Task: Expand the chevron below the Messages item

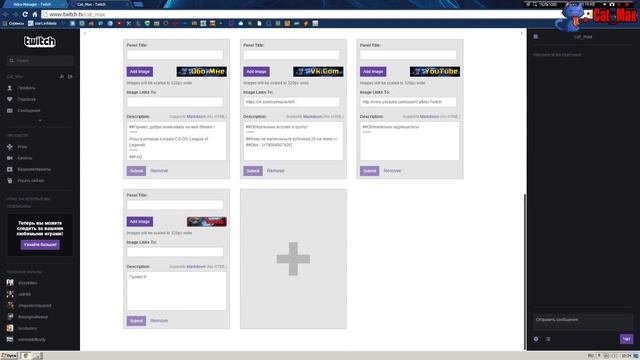Action: point(40,120)
